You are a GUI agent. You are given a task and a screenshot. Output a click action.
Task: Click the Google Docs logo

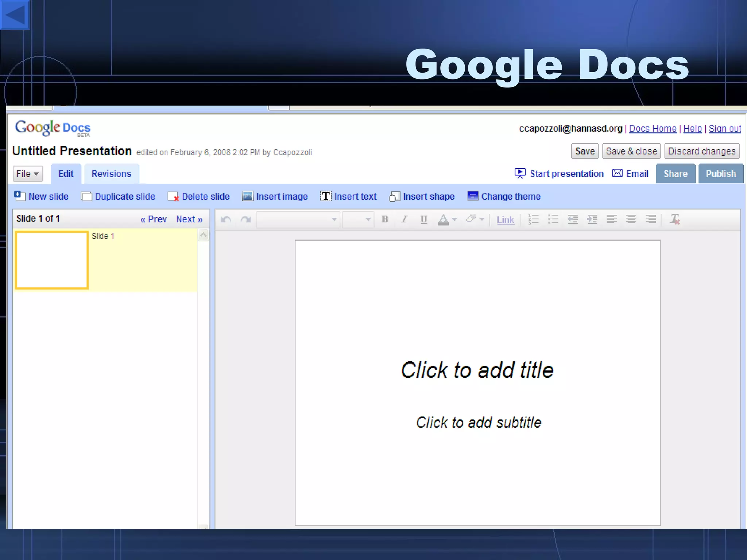[x=53, y=128]
